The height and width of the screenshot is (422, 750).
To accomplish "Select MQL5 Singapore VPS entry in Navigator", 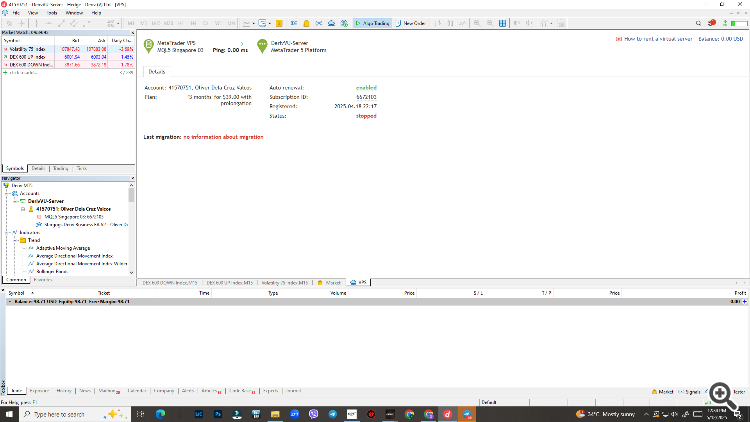I will [x=74, y=217].
